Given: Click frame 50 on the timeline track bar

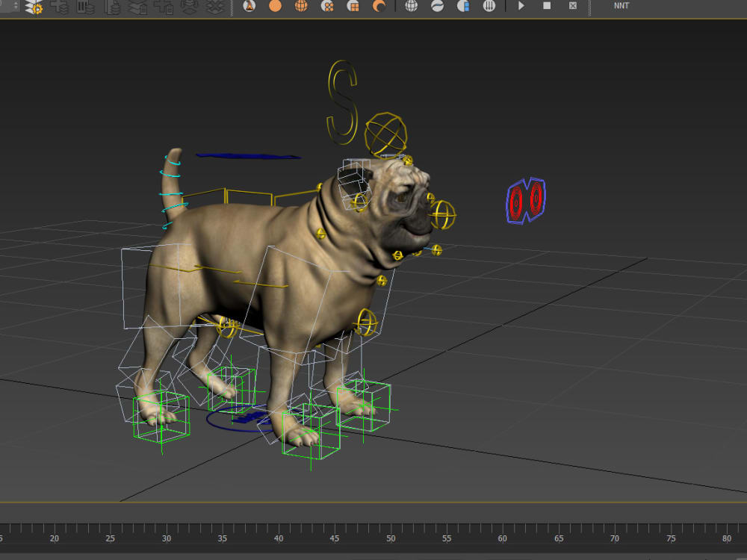Looking at the screenshot, I should (x=391, y=538).
